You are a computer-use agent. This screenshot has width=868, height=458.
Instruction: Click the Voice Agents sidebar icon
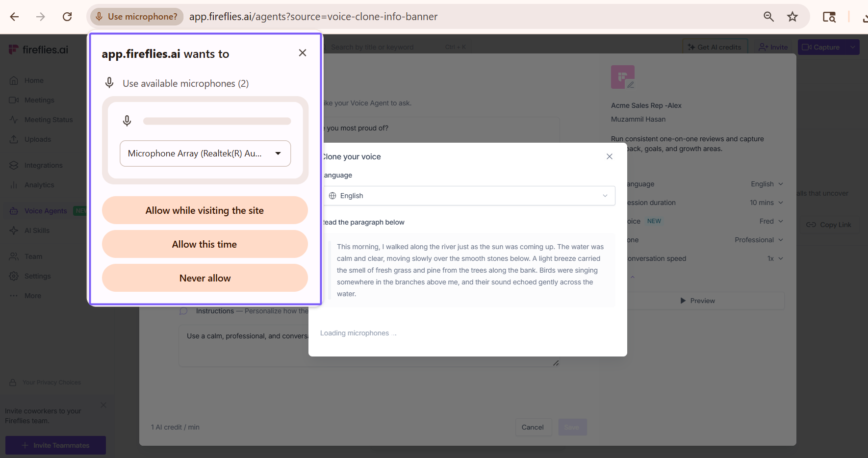14,211
